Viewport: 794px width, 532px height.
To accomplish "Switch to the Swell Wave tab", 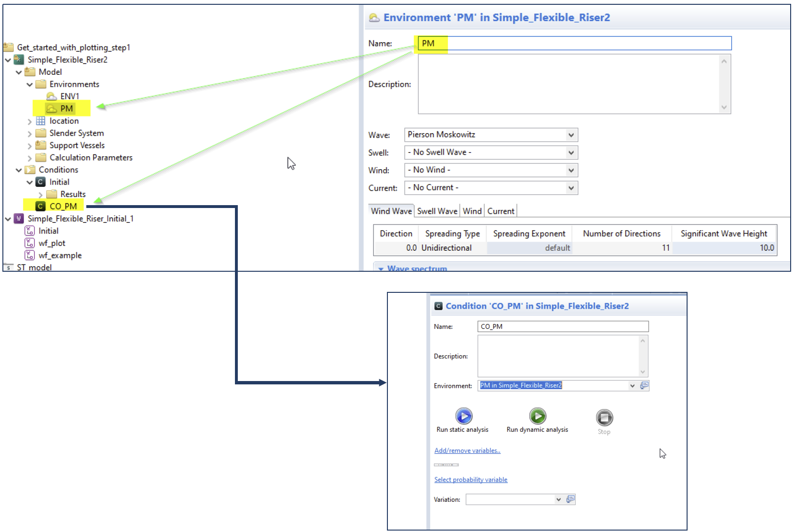I will coord(437,211).
